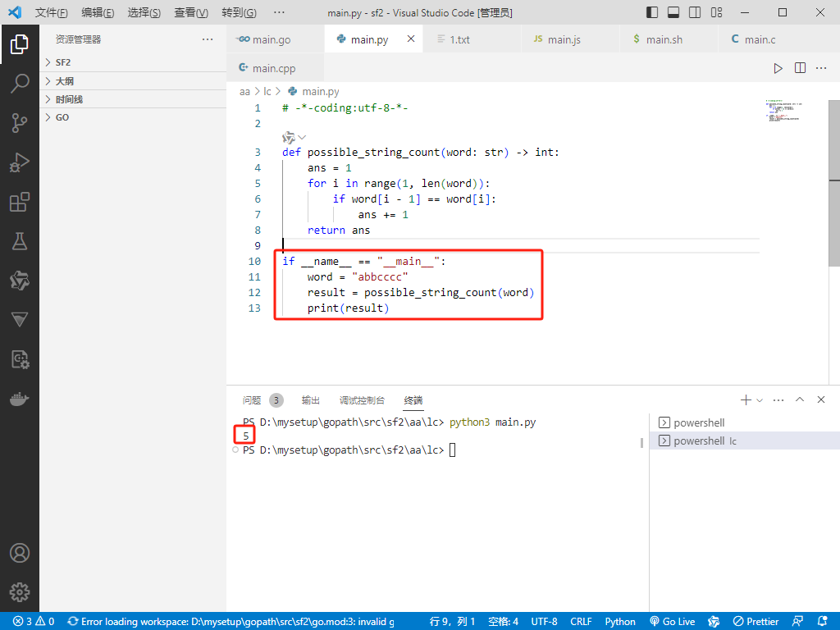Select the first powershell terminal

coord(745,422)
